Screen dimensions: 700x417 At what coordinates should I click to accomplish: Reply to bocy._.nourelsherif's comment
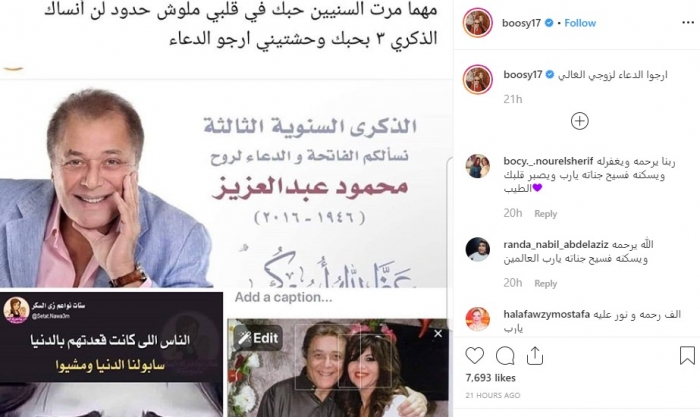(546, 214)
